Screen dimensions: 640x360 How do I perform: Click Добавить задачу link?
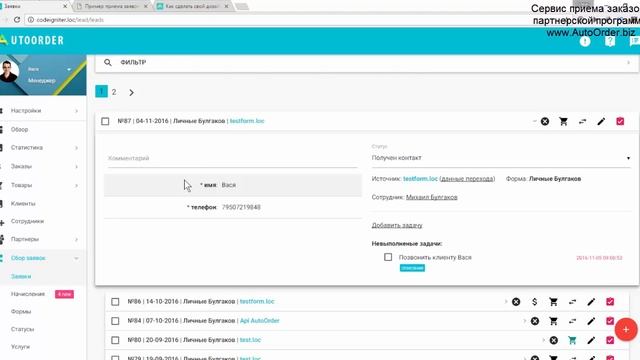397,225
